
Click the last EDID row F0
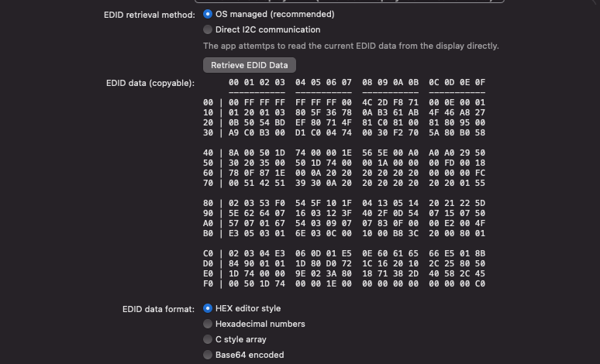pos(344,284)
